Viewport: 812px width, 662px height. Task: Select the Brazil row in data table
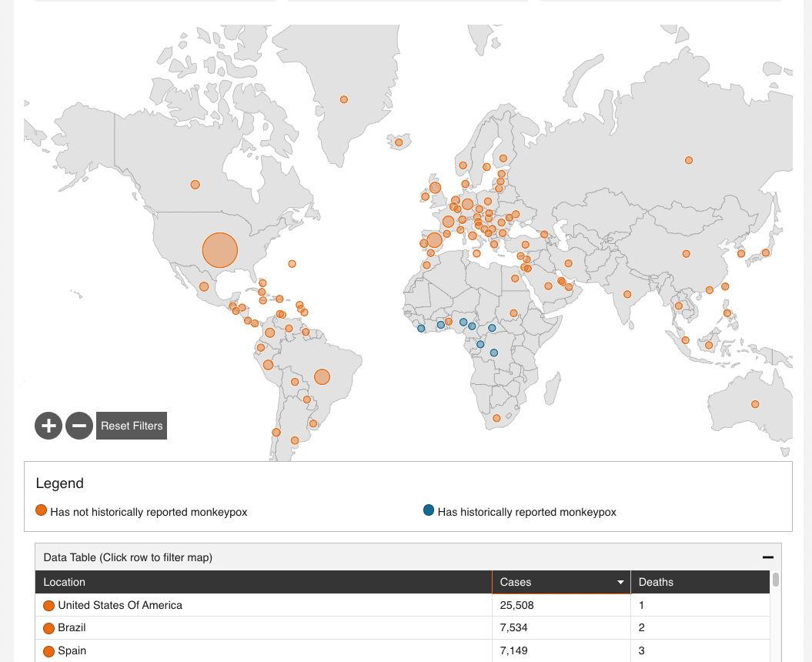click(x=72, y=627)
